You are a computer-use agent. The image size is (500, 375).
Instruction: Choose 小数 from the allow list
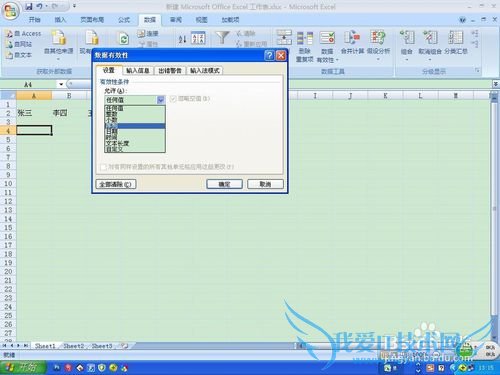(135, 120)
